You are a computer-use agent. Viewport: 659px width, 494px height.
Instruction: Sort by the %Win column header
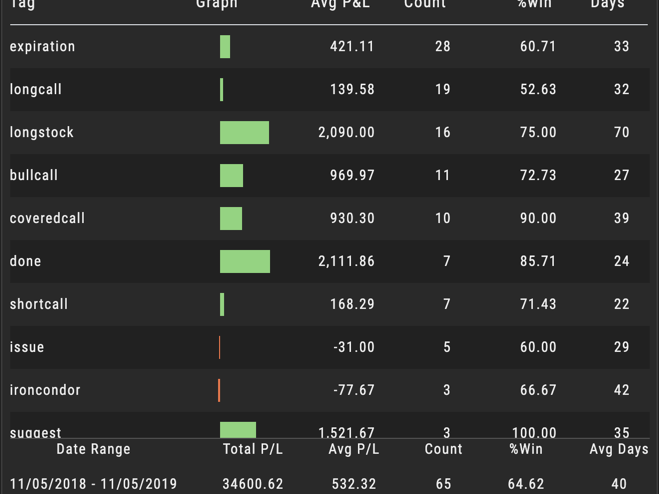[x=534, y=5]
